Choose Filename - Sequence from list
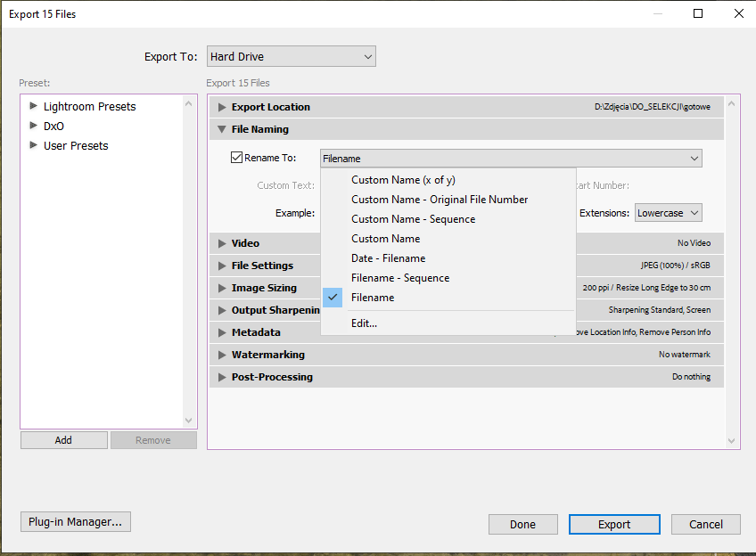 (x=400, y=278)
